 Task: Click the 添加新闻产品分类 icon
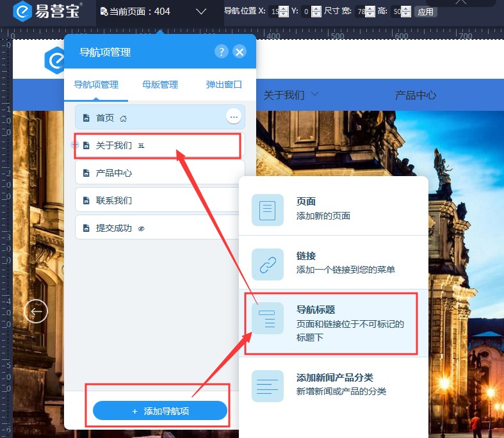[267, 386]
